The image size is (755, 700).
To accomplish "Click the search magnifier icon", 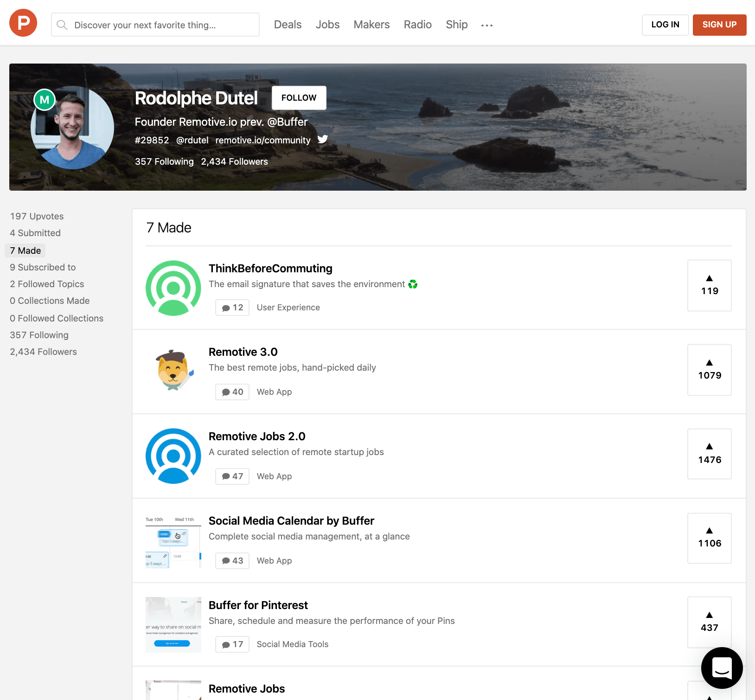I will [x=62, y=25].
